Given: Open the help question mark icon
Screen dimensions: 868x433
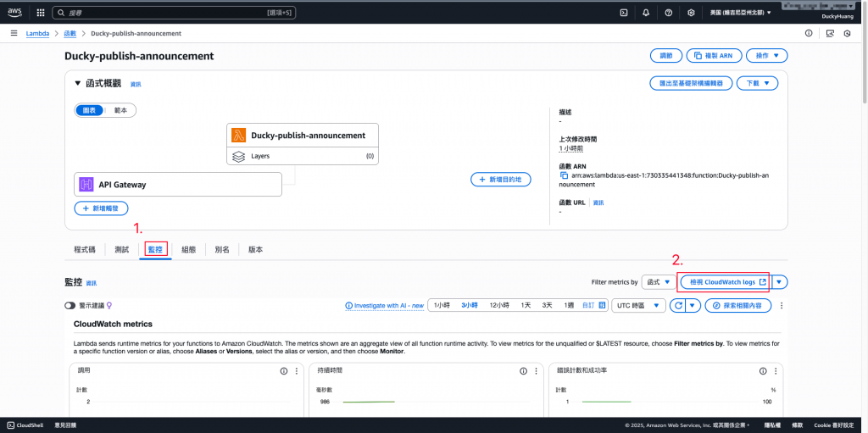Looking at the screenshot, I should pyautogui.click(x=668, y=12).
